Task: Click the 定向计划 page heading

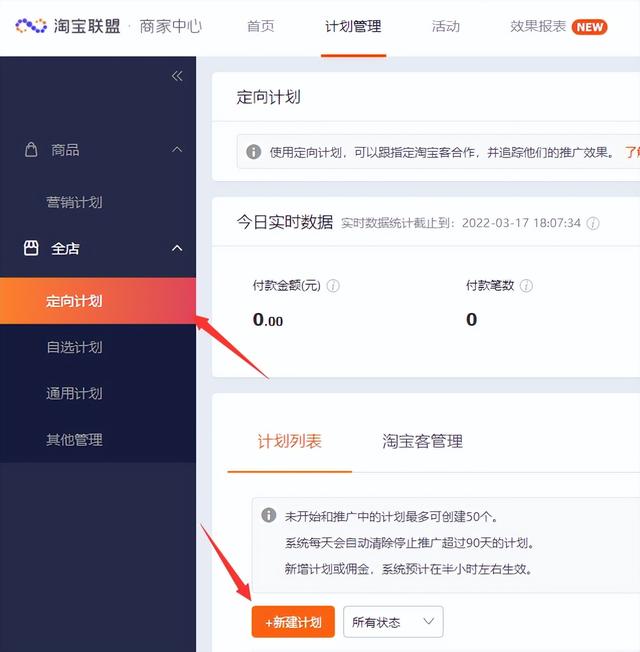Action: (268, 97)
